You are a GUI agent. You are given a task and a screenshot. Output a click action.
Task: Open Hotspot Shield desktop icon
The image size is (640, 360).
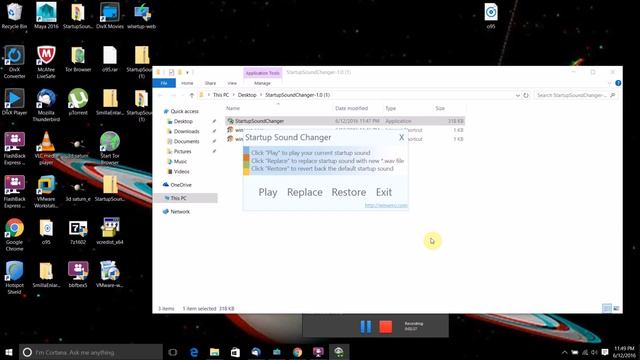(14, 278)
